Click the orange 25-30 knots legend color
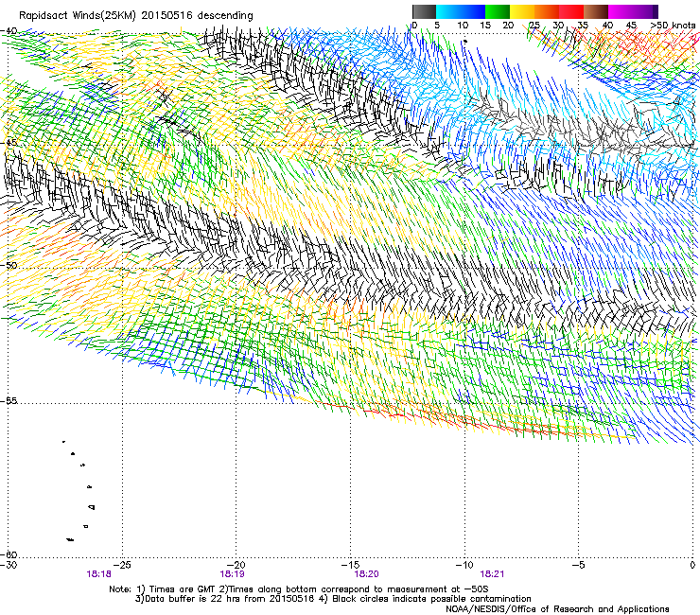Image resolution: width=700 pixels, height=615 pixels. (x=547, y=11)
